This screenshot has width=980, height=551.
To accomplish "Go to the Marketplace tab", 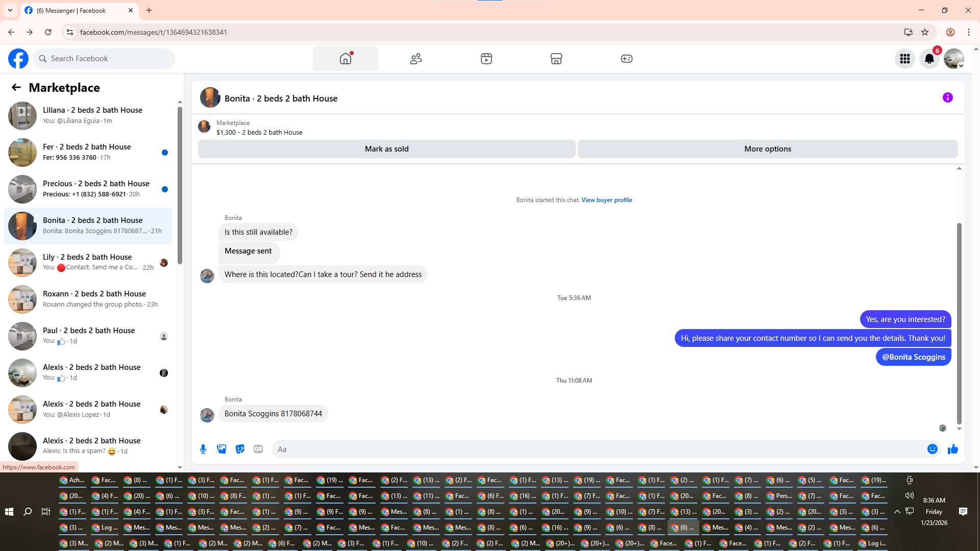I will click(x=556, y=59).
